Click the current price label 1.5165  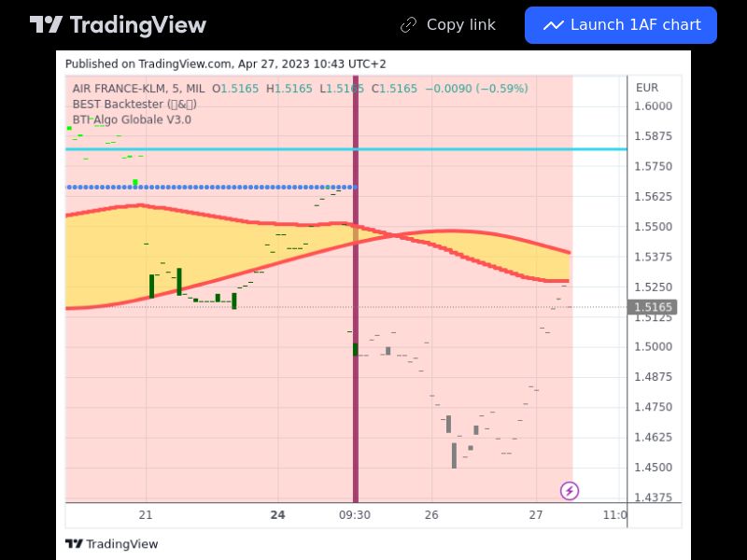(x=652, y=307)
